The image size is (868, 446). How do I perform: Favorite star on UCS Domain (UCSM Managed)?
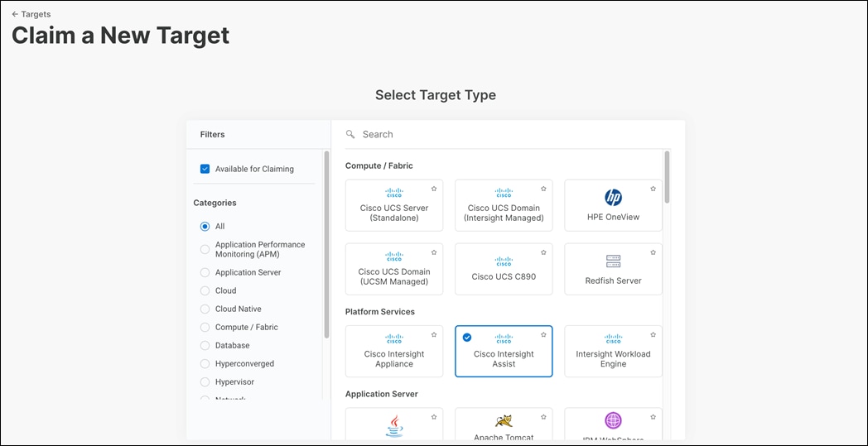[434, 252]
